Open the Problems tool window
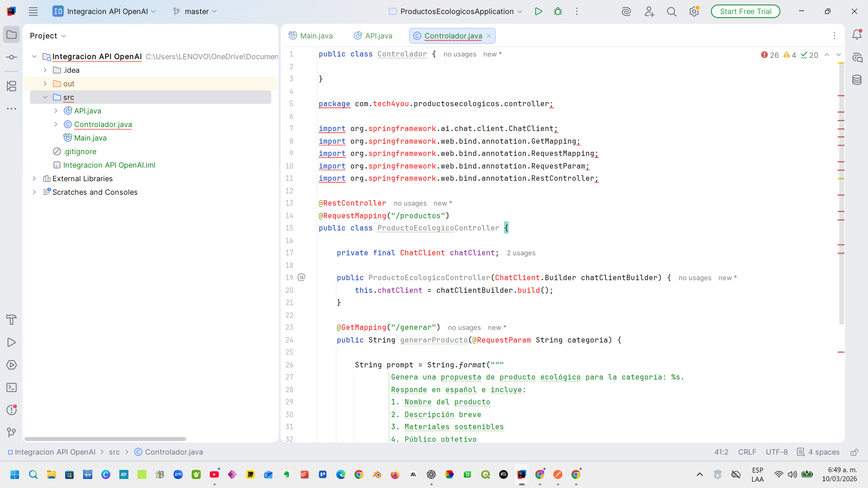The height and width of the screenshot is (488, 868). tap(12, 410)
